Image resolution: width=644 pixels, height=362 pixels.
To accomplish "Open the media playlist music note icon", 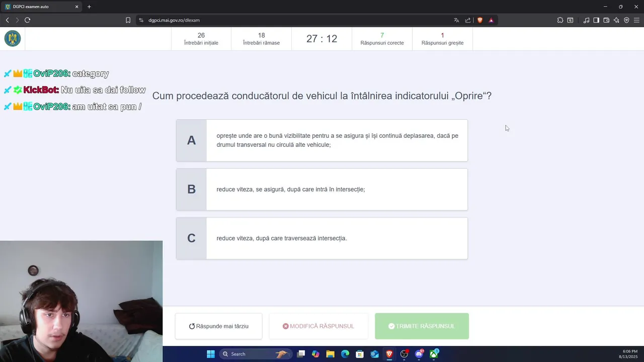I will point(586,20).
